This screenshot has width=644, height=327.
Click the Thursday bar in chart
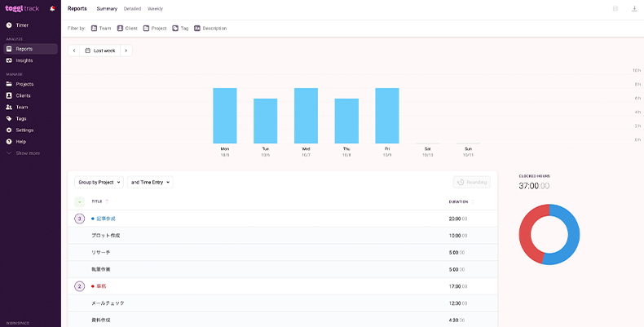pos(346,121)
